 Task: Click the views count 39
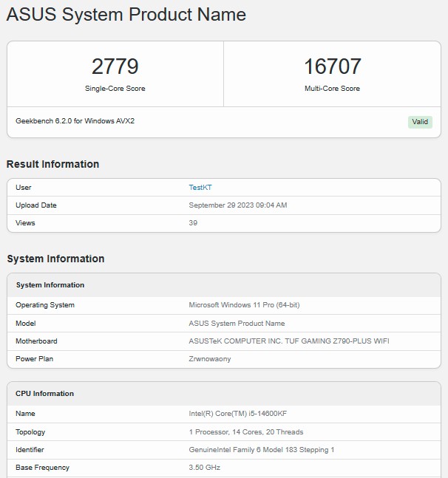pyautogui.click(x=193, y=223)
